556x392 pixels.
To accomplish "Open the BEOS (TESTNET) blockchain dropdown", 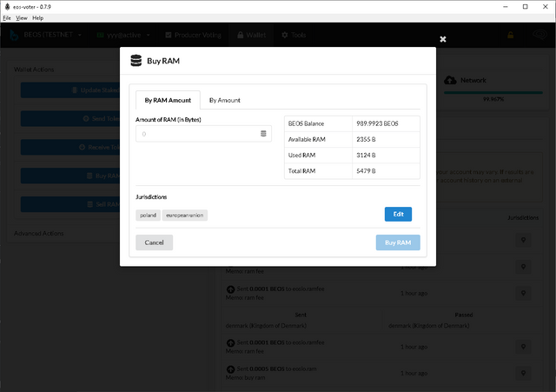I will click(x=46, y=35).
